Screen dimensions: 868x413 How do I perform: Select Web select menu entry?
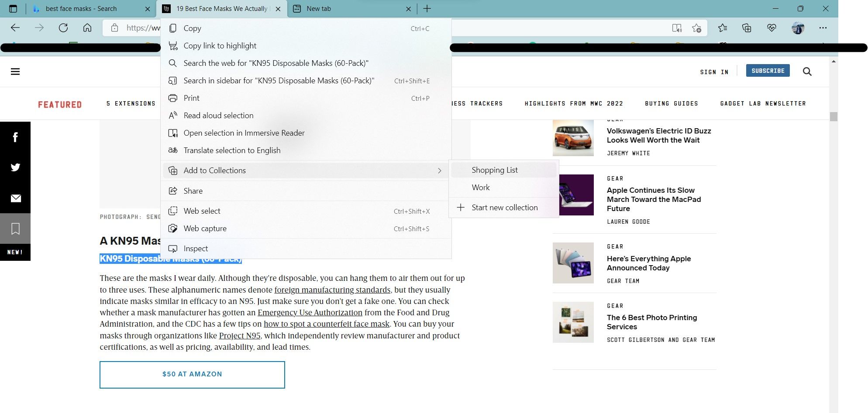(x=306, y=211)
